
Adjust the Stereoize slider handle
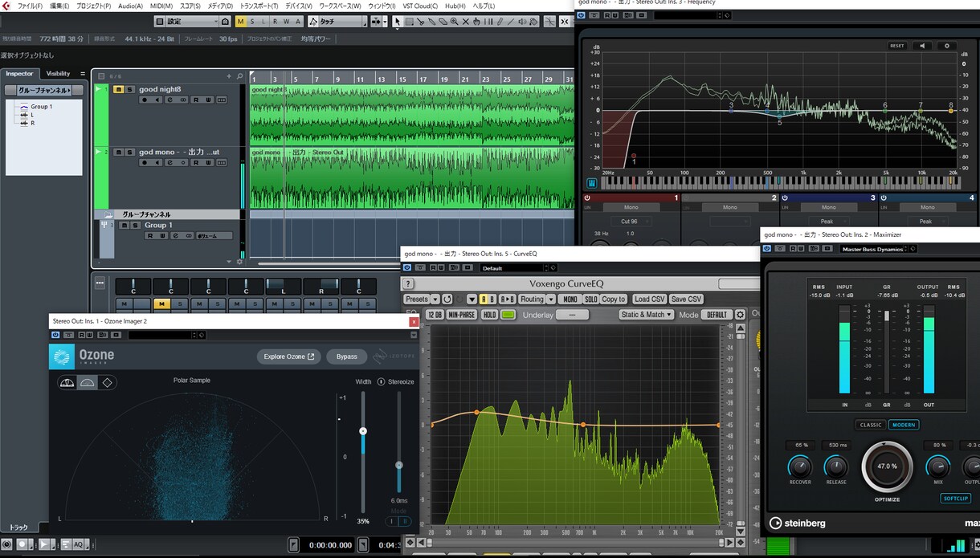(398, 466)
